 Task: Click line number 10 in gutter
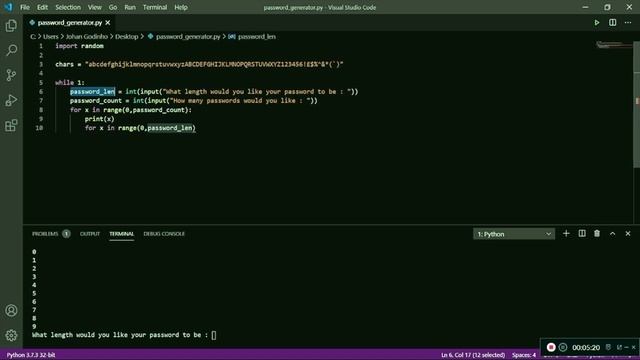coord(39,128)
